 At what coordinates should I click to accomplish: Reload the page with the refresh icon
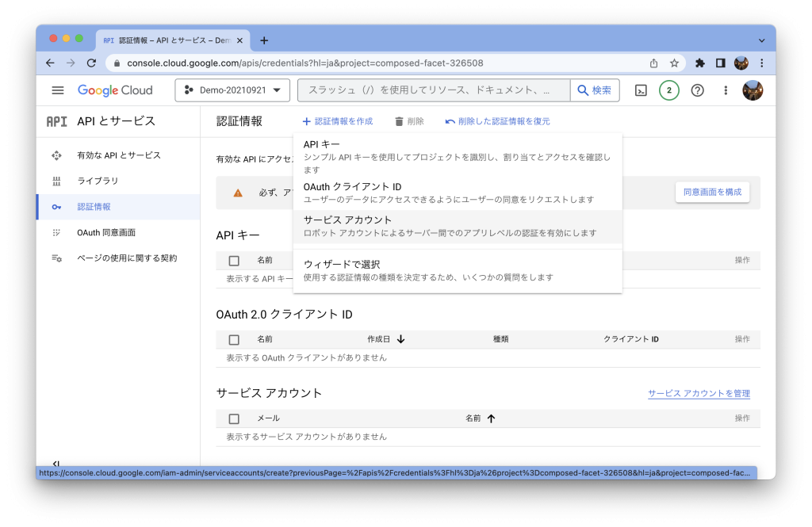pyautogui.click(x=92, y=63)
